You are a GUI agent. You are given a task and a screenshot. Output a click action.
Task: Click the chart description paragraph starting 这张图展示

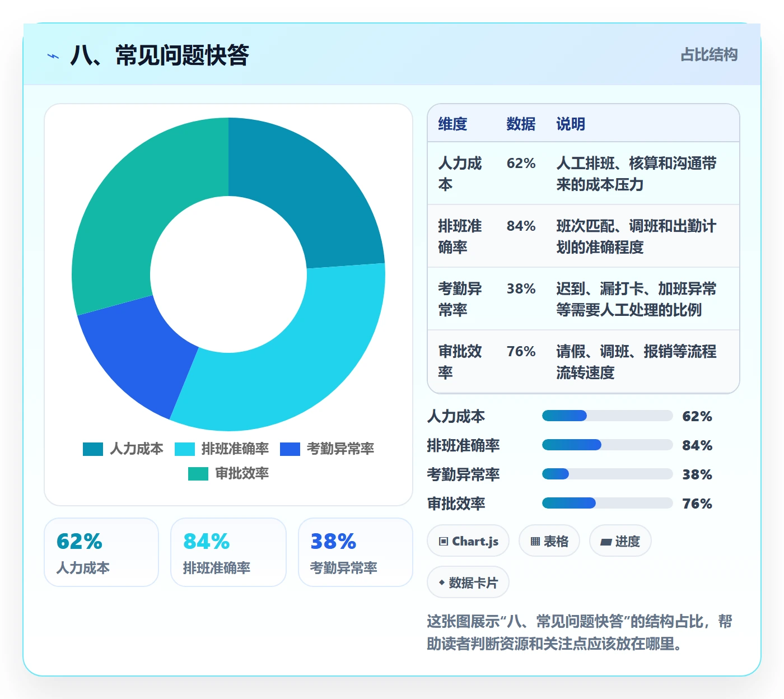point(580,632)
